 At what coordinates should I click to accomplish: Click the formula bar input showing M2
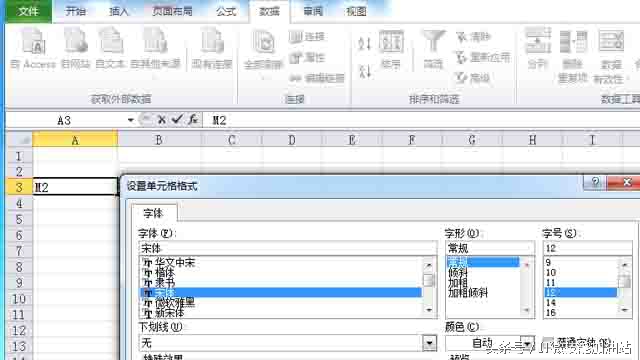[422, 120]
